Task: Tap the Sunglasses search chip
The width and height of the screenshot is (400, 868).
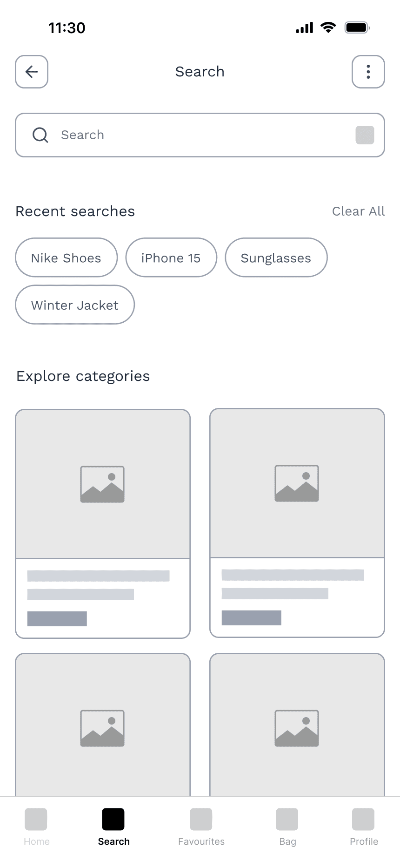Action: click(x=276, y=258)
